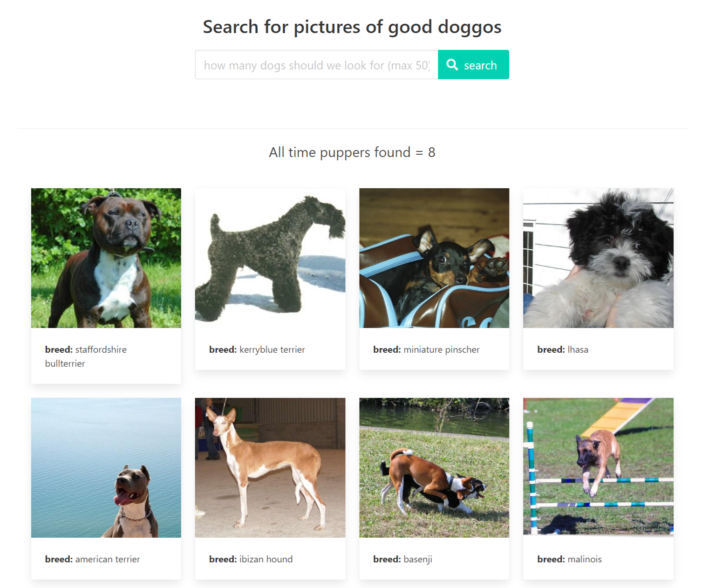702x588 pixels.
Task: Click the 'breed: staffordshire bullterrier' caption
Action: coord(86,356)
